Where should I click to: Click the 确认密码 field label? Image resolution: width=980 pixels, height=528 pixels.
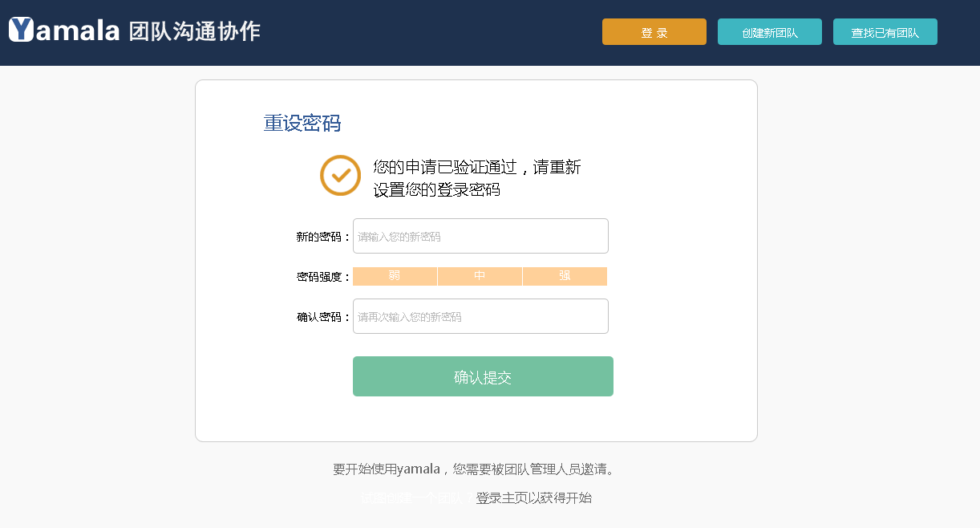click(322, 317)
